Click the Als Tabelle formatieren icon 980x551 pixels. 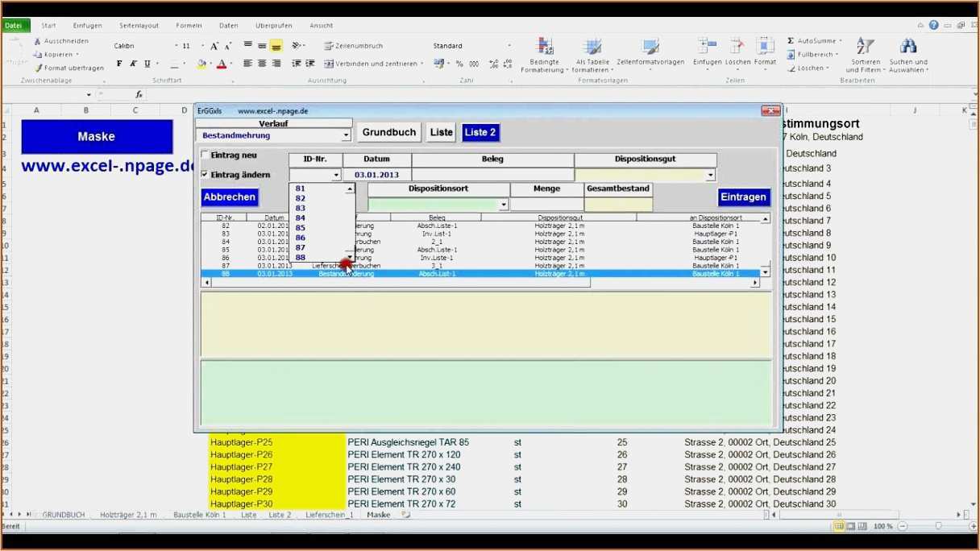pos(591,48)
